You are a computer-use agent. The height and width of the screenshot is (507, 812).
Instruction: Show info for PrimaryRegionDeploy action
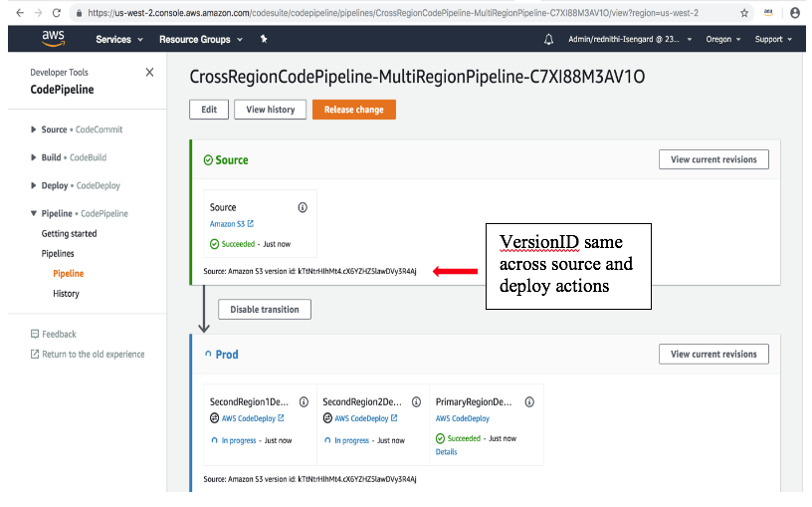coord(529,401)
